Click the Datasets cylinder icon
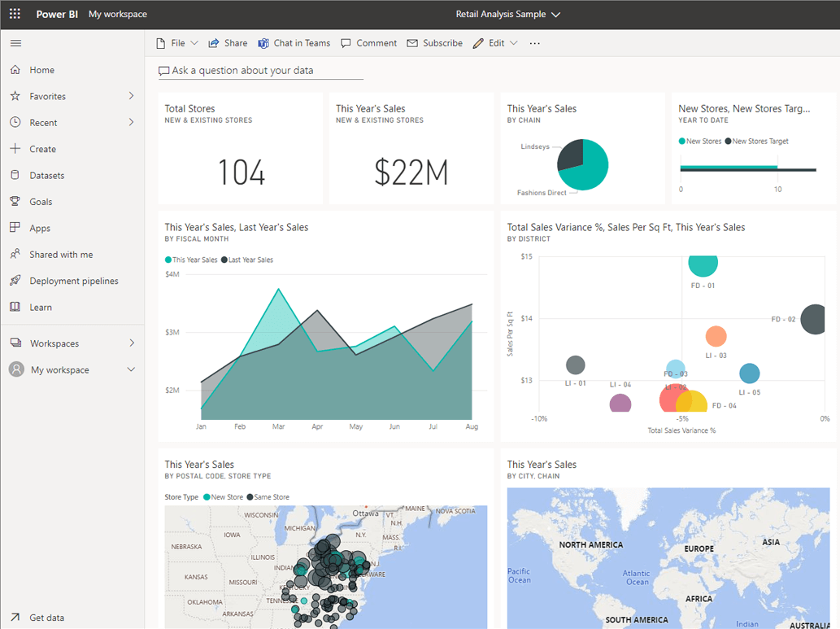This screenshot has width=840, height=629. click(15, 175)
